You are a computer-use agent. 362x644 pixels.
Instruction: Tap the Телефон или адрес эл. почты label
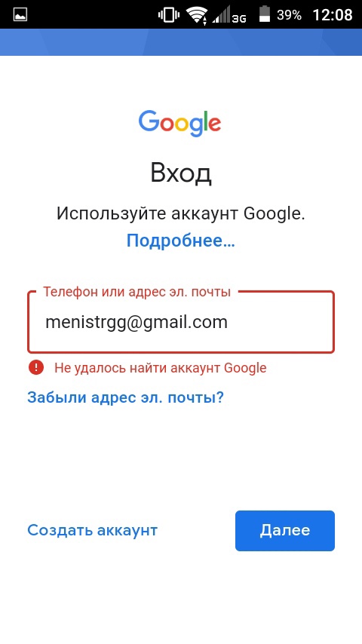pyautogui.click(x=137, y=292)
